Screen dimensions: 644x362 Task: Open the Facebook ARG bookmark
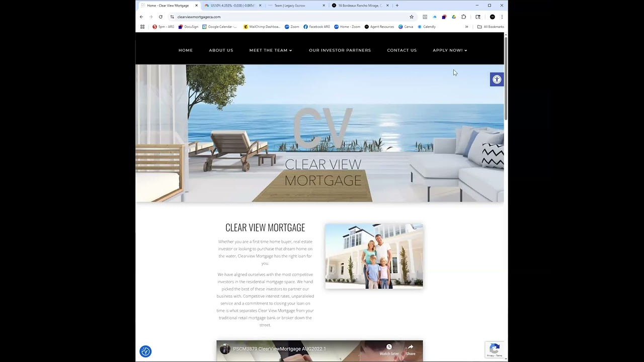(316, 27)
